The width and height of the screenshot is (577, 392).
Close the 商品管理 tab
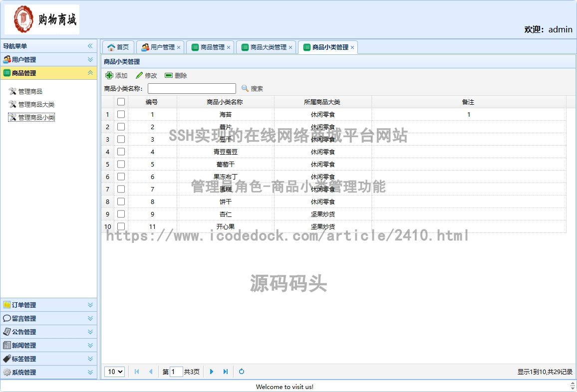click(229, 47)
